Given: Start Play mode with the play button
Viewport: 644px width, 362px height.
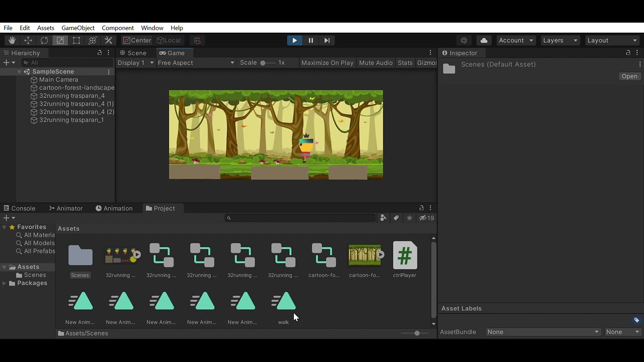Looking at the screenshot, I should (294, 40).
